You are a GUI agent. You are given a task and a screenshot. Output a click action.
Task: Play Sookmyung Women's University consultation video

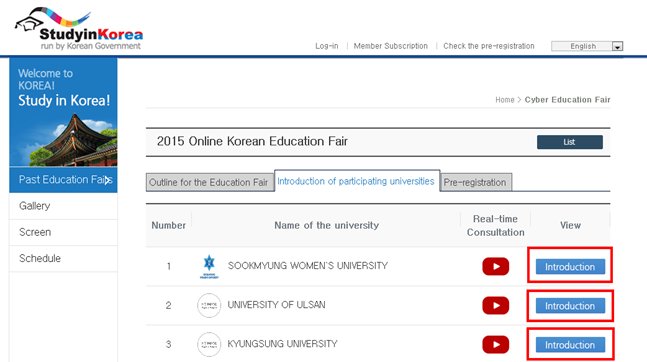(495, 266)
